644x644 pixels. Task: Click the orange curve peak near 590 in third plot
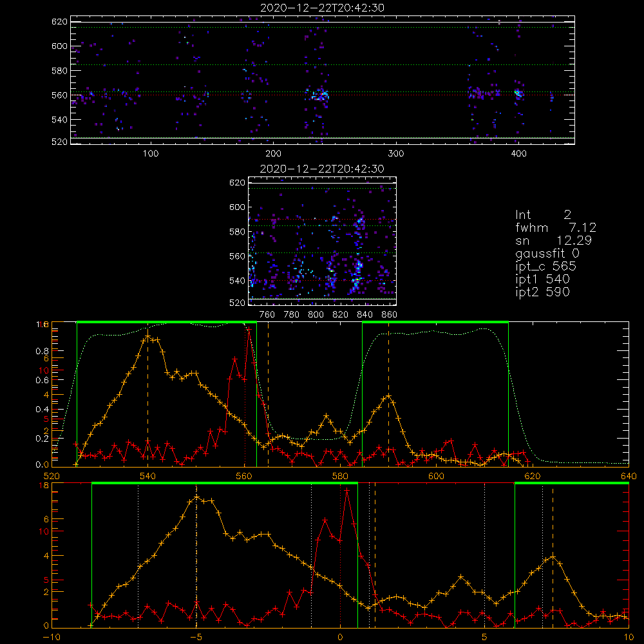coord(388,396)
